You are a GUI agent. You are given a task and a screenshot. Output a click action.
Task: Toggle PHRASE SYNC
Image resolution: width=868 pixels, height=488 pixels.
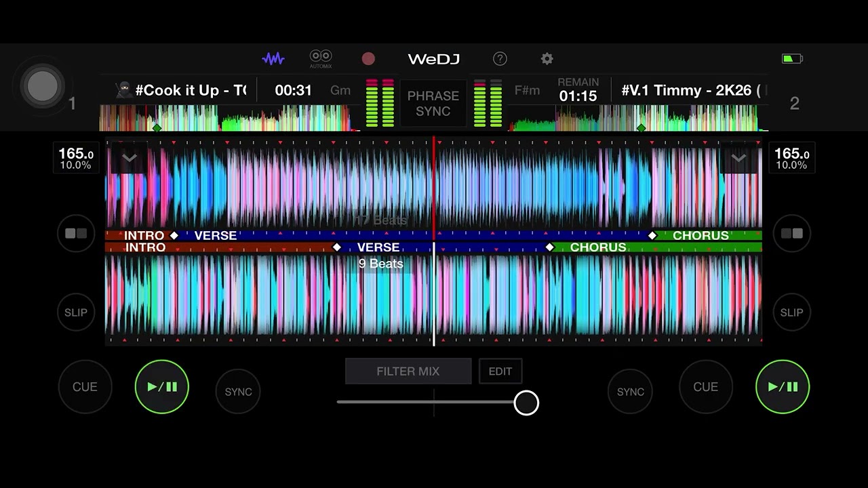point(433,104)
